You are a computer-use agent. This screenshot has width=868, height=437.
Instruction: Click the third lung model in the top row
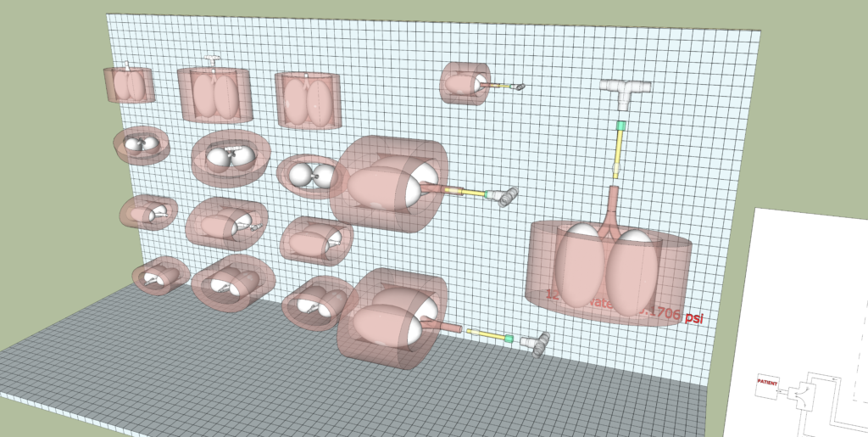pos(307,102)
